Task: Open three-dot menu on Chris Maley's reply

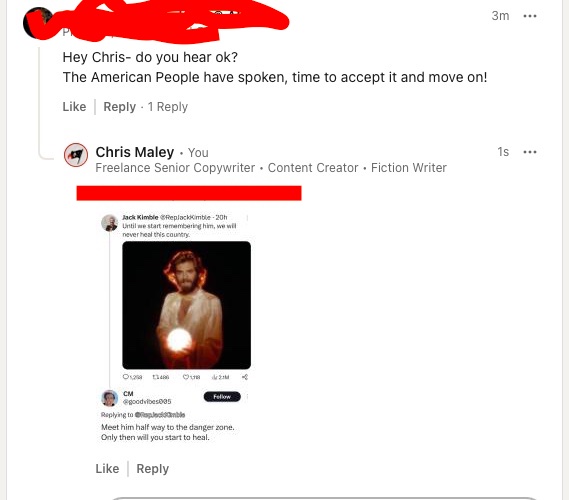Action: click(530, 152)
